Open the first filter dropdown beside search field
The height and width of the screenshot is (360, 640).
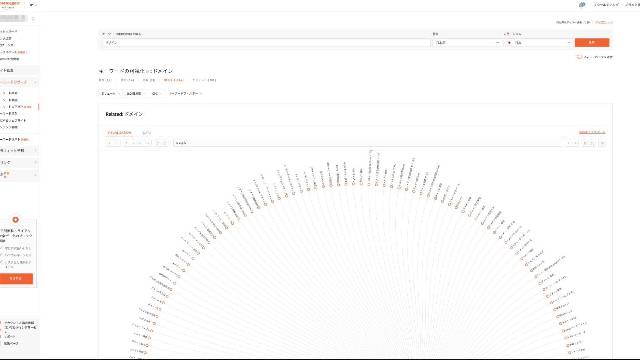[x=467, y=42]
